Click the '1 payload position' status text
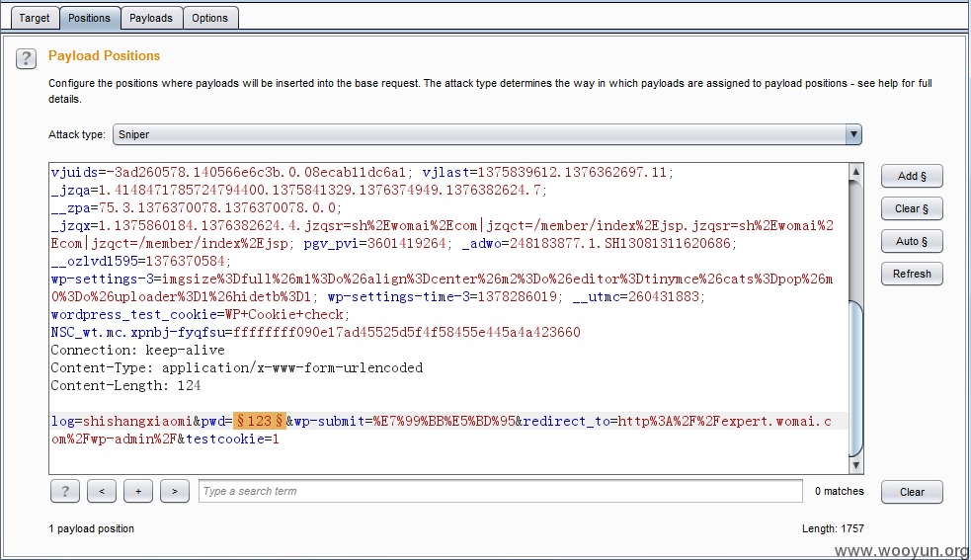 [92, 529]
